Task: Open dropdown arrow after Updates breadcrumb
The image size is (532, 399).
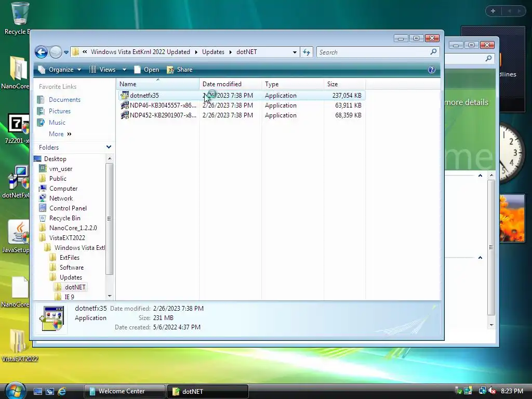Action: point(230,52)
